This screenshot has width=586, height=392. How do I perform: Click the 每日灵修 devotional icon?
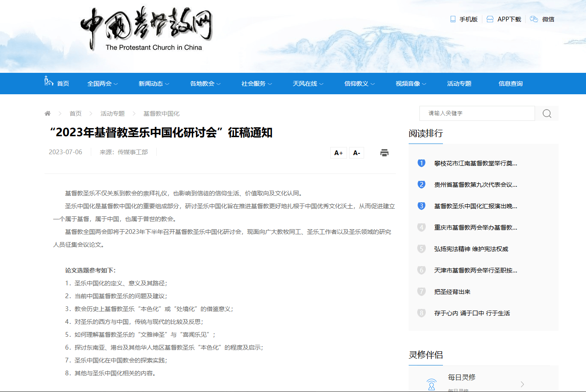tap(431, 384)
